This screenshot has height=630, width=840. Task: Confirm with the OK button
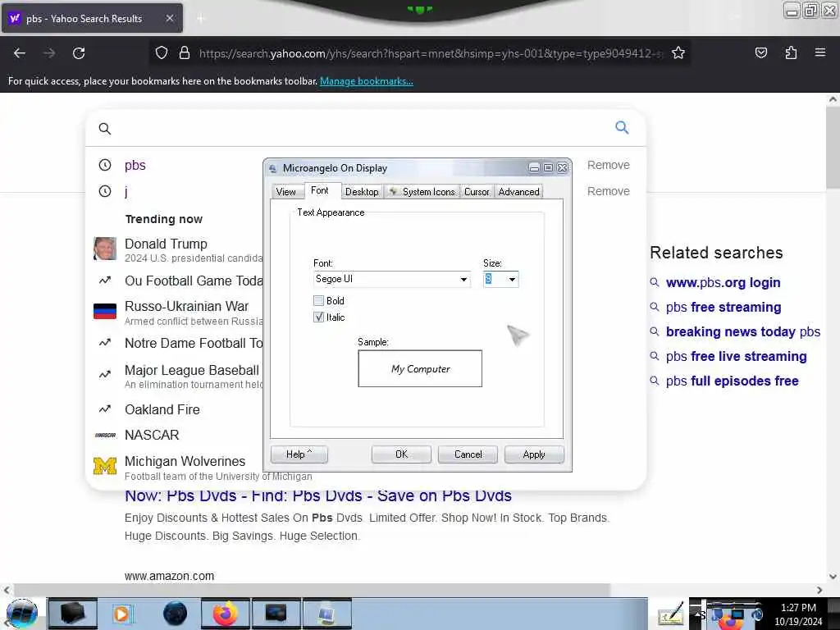[401, 454]
